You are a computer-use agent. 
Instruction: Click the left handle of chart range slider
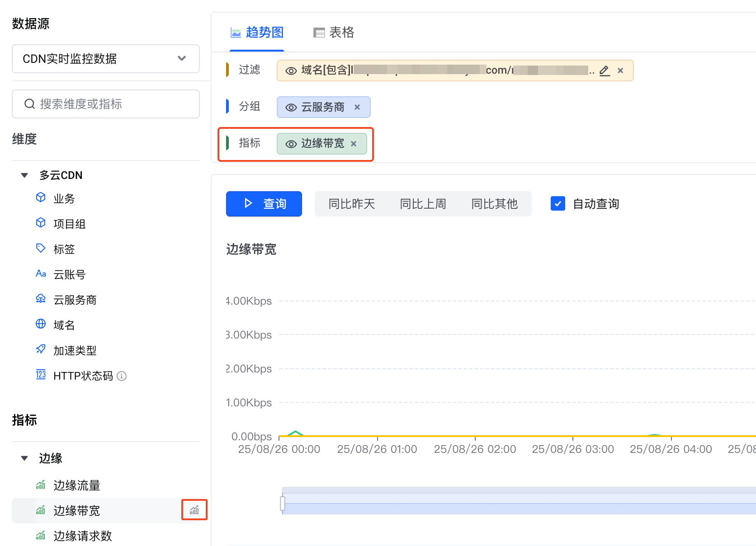pyautogui.click(x=283, y=503)
